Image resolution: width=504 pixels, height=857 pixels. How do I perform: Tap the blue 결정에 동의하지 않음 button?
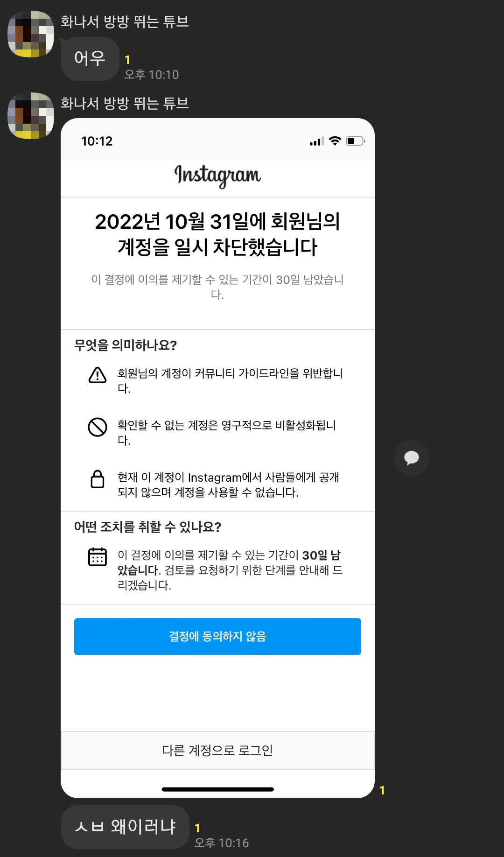click(217, 636)
